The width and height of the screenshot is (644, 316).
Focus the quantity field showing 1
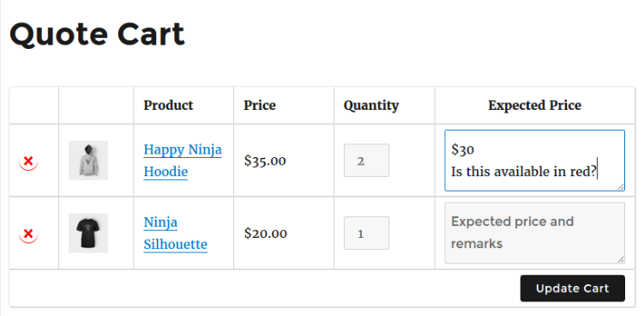tap(366, 234)
